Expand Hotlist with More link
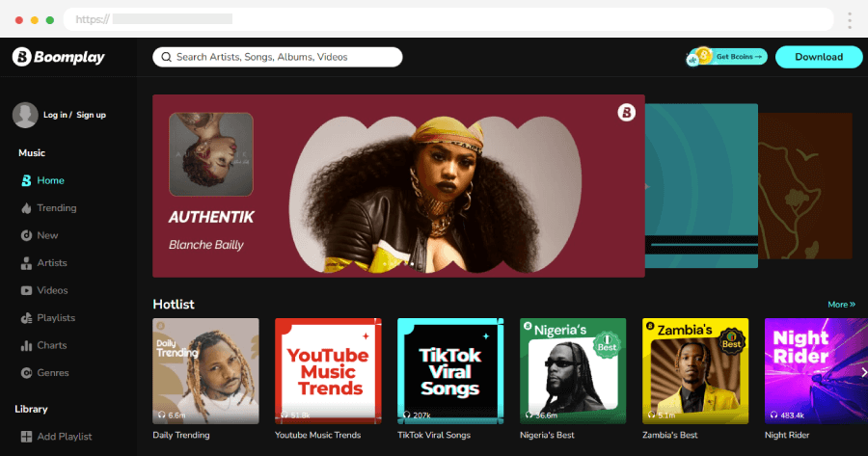This screenshot has width=868, height=456. click(x=841, y=305)
